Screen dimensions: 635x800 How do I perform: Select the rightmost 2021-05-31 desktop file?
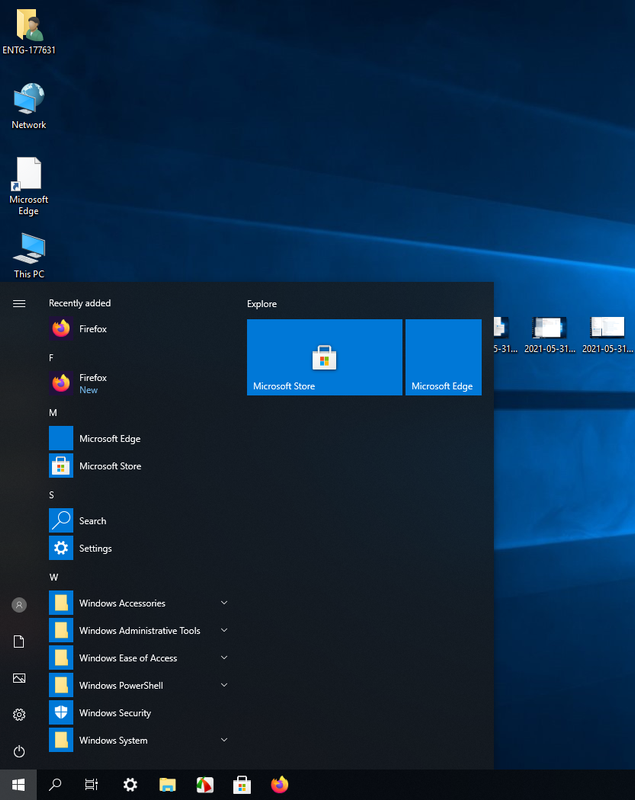pyautogui.click(x=607, y=335)
